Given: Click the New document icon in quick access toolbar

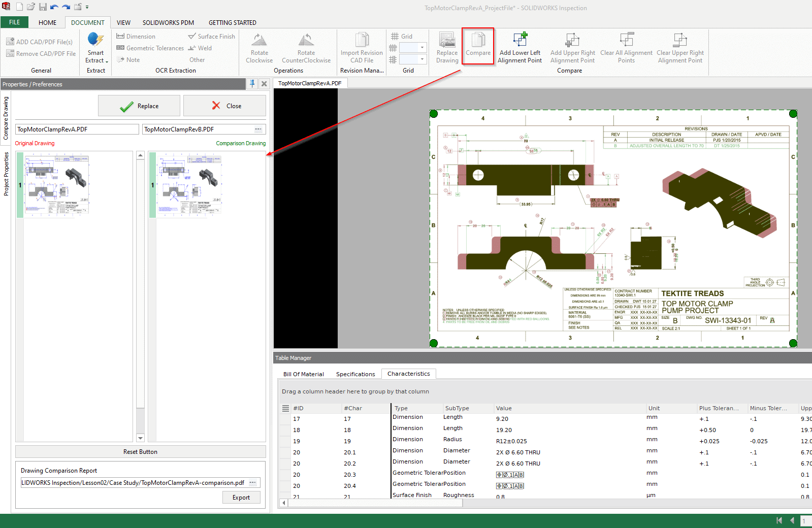Looking at the screenshot, I should coord(19,7).
